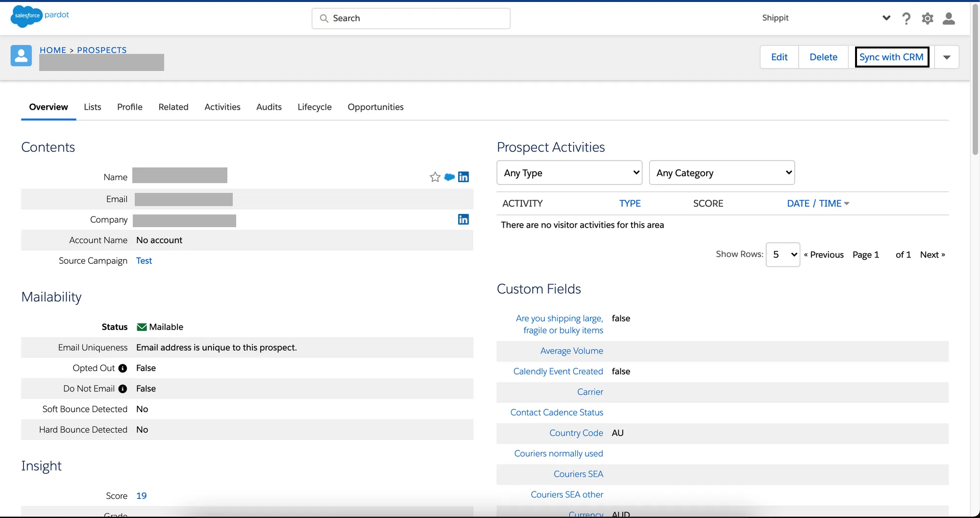
Task: Click the Opted Out info icon
Action: coord(122,368)
